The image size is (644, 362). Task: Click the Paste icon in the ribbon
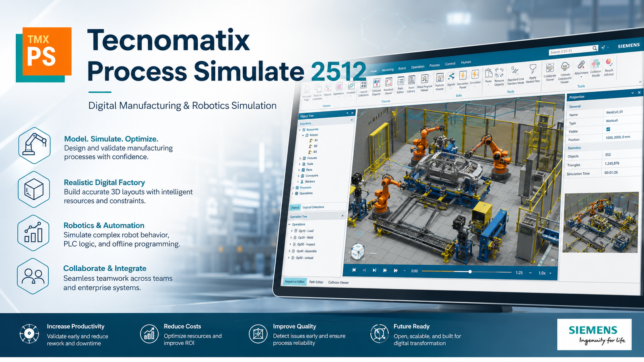[x=489, y=73]
